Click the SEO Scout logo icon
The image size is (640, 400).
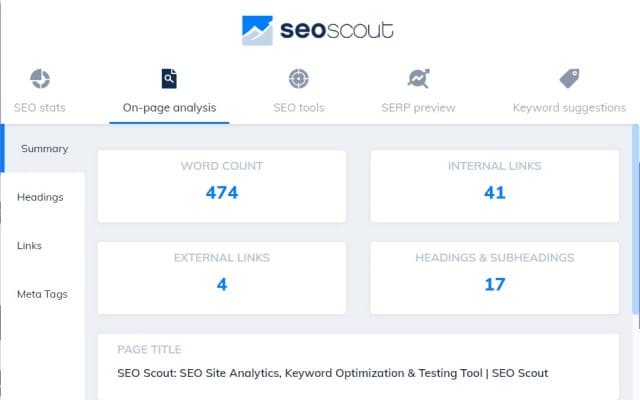tap(257, 30)
